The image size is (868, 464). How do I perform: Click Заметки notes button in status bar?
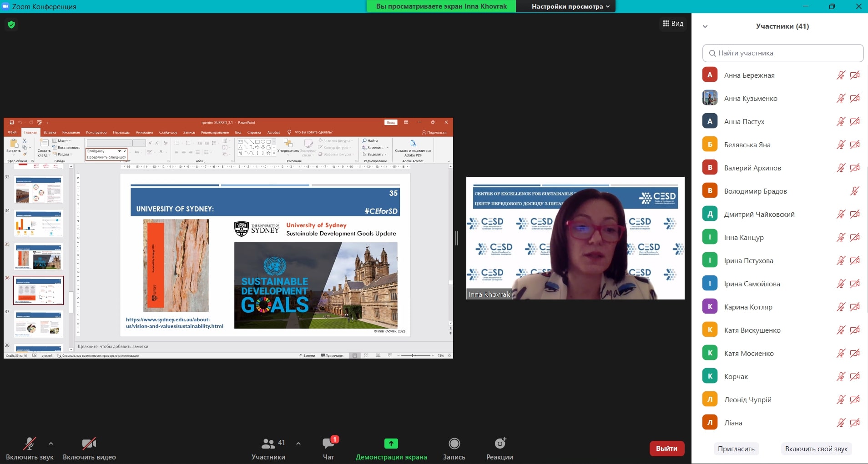pos(307,355)
